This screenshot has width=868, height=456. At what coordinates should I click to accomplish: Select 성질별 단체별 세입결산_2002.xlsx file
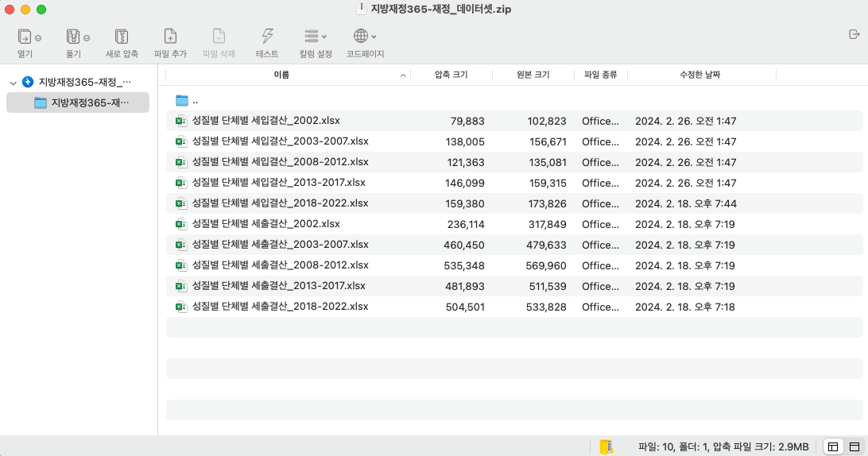(x=265, y=121)
